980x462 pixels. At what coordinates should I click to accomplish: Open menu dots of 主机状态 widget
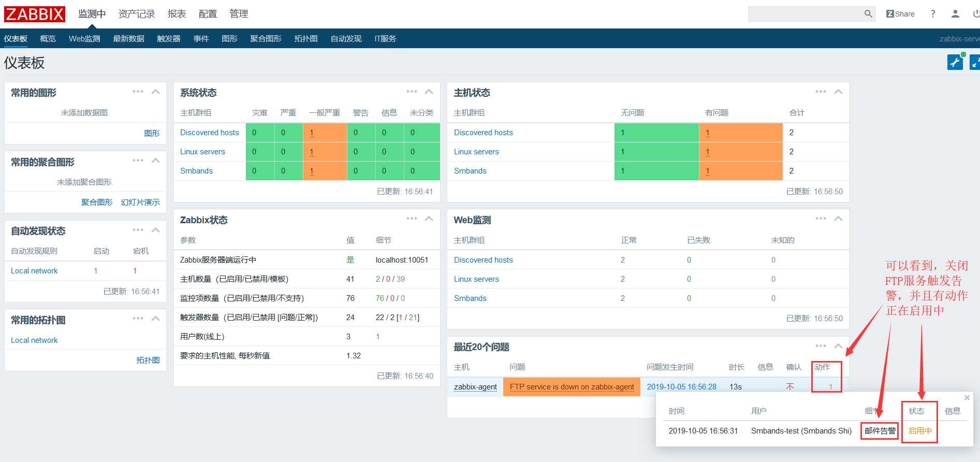[821, 92]
